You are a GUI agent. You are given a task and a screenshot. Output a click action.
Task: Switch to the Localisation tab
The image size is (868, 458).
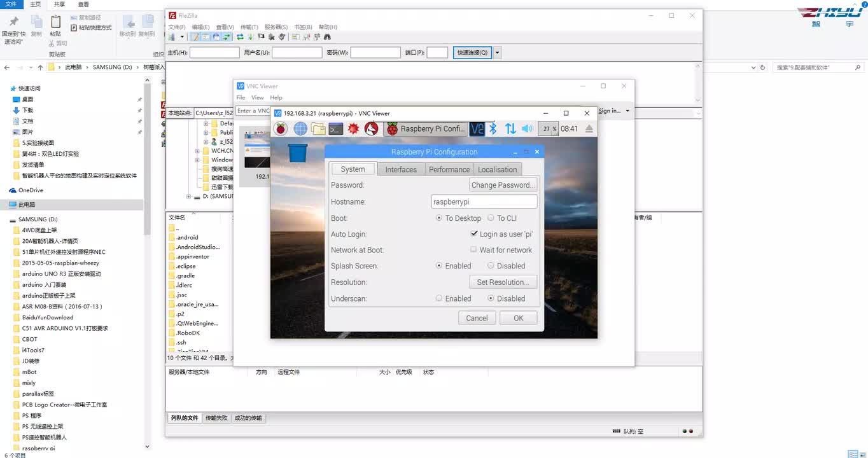[498, 169]
